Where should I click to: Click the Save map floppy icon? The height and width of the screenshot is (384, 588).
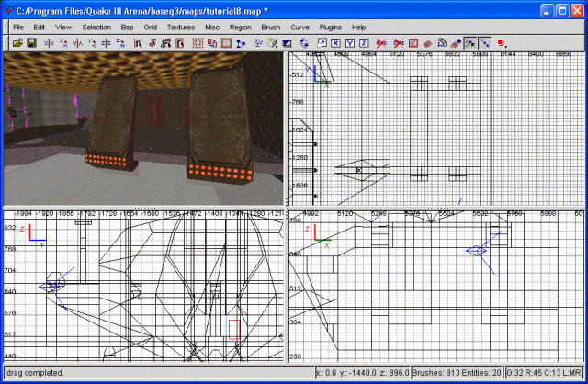(x=31, y=43)
